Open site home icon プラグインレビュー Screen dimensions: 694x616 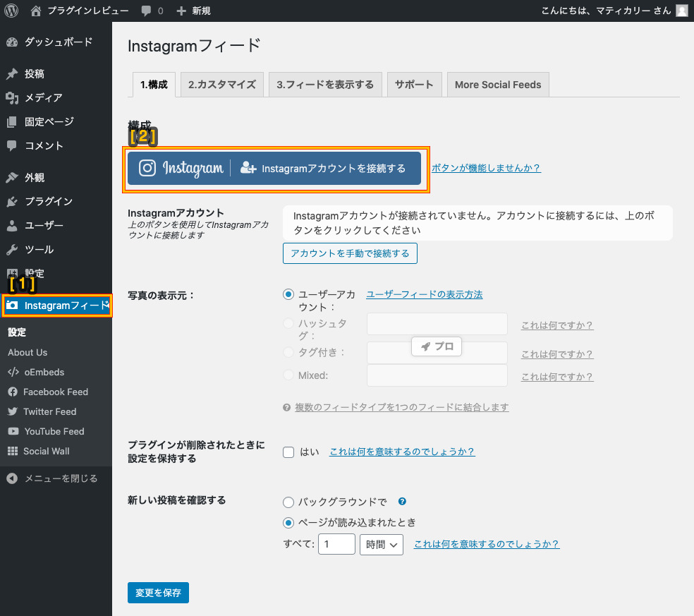(x=36, y=11)
